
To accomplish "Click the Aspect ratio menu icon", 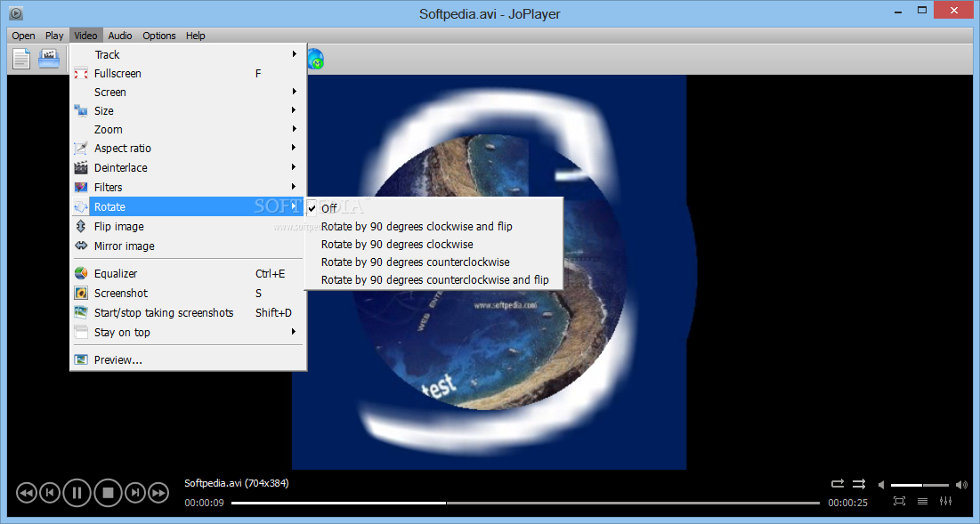I will tap(81, 148).
